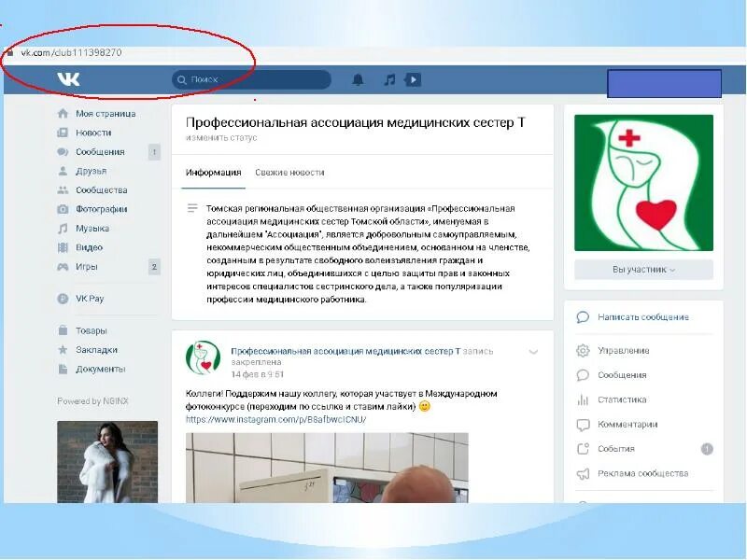This screenshot has height=560, width=747.
Task: Open Сообщения in the left sidebar
Action: coord(100,152)
